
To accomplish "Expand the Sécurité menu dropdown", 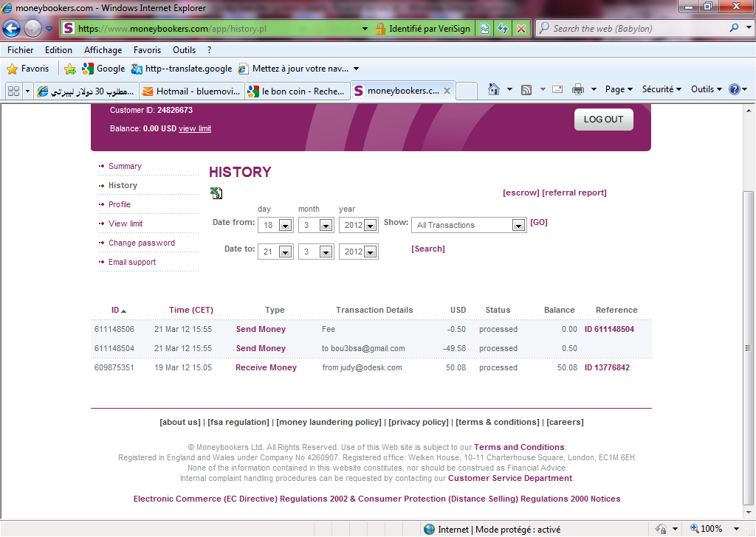I will point(661,89).
